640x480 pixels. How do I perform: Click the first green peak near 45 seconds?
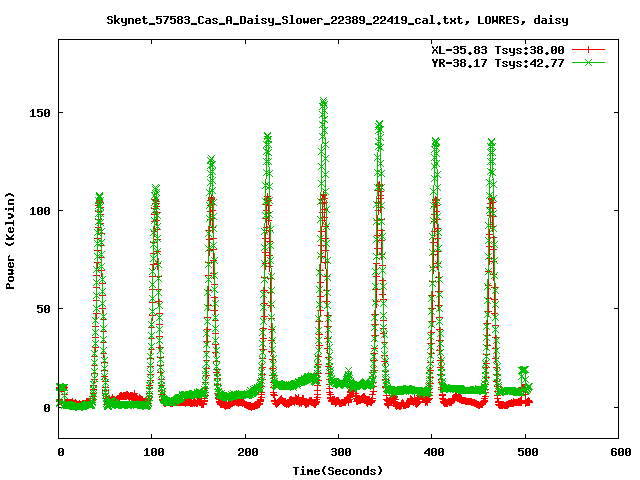99,197
